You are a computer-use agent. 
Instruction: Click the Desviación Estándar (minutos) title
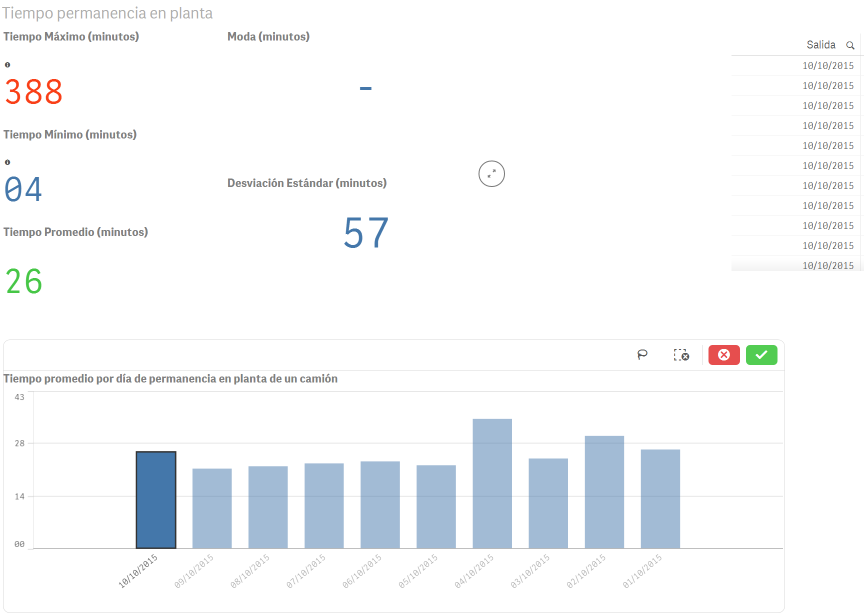point(307,183)
